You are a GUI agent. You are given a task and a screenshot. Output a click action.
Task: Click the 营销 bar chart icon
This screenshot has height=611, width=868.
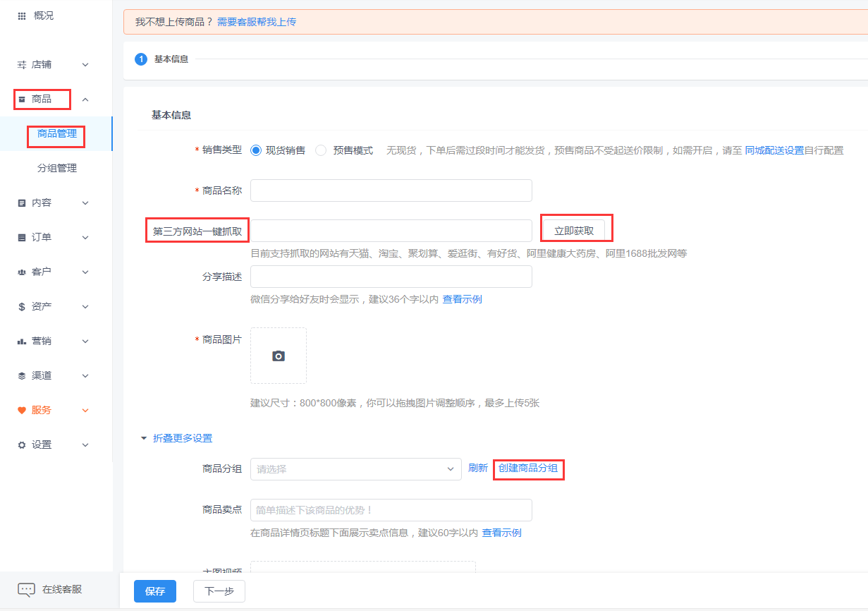click(22, 341)
